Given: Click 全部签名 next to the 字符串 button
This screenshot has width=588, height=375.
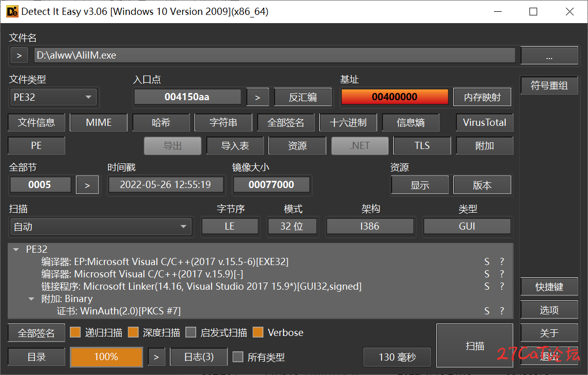Looking at the screenshot, I should point(286,123).
